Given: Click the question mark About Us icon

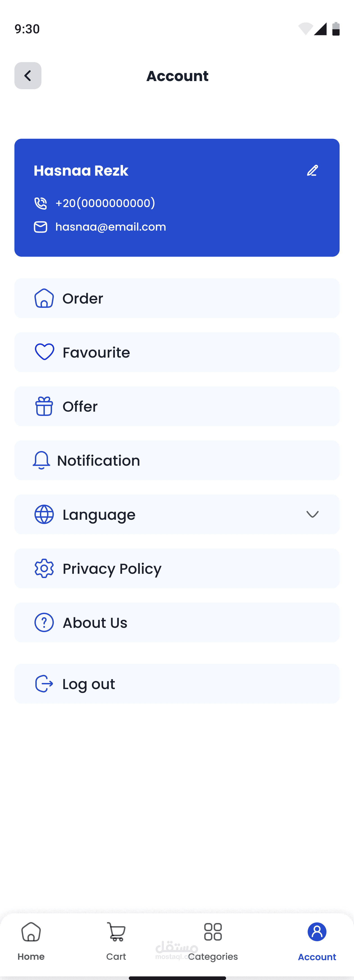Looking at the screenshot, I should pos(44,622).
